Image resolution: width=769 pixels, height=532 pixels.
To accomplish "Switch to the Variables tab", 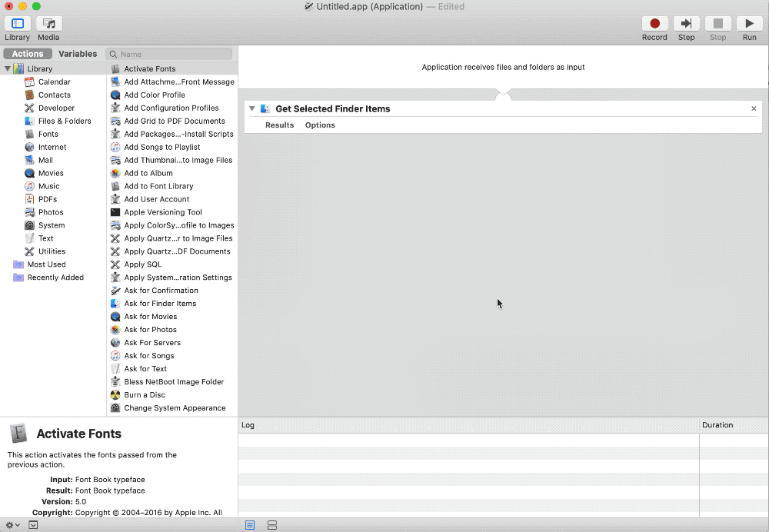I will [x=78, y=54].
